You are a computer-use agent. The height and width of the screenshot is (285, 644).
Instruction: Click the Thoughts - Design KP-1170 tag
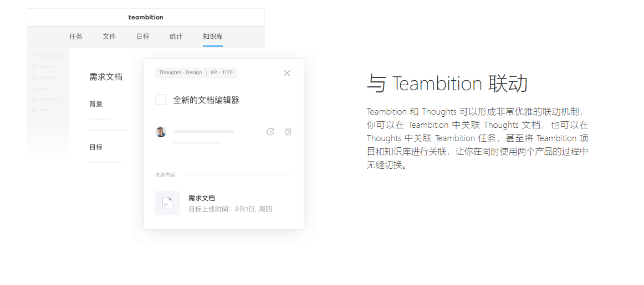[x=196, y=72]
